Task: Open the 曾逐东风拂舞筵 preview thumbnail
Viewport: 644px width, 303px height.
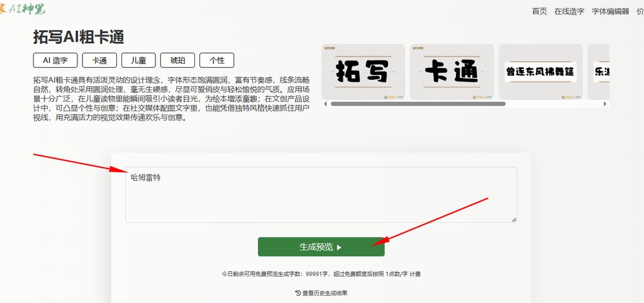Action: (540, 72)
